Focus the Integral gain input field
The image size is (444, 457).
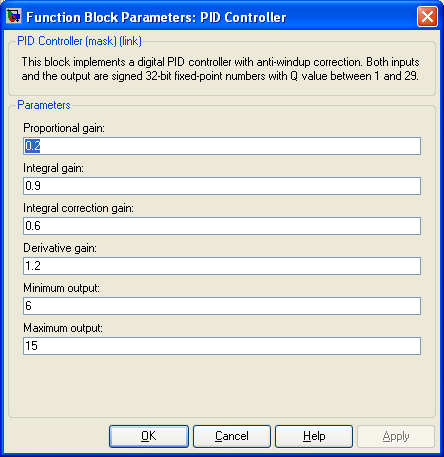(x=222, y=186)
